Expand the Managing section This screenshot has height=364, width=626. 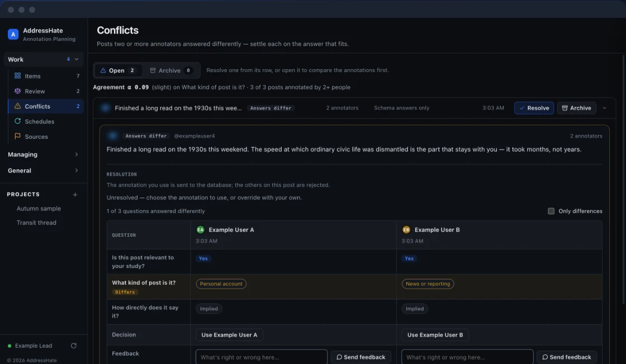click(x=43, y=154)
